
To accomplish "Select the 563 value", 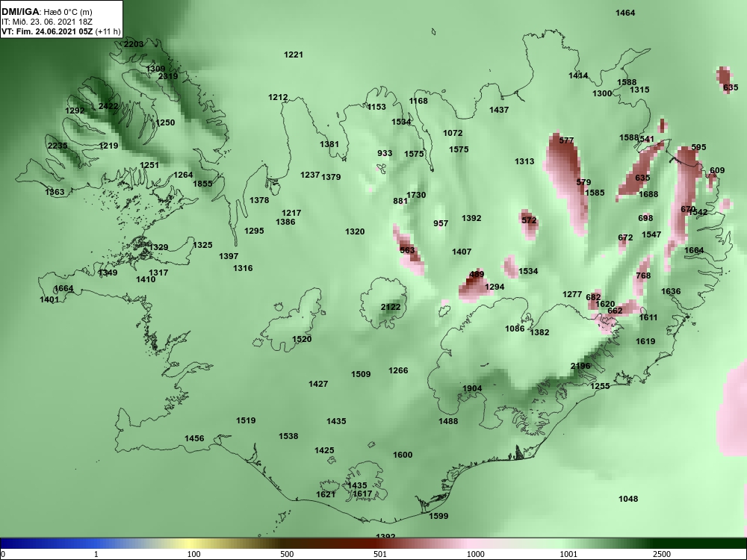I will point(407,250).
